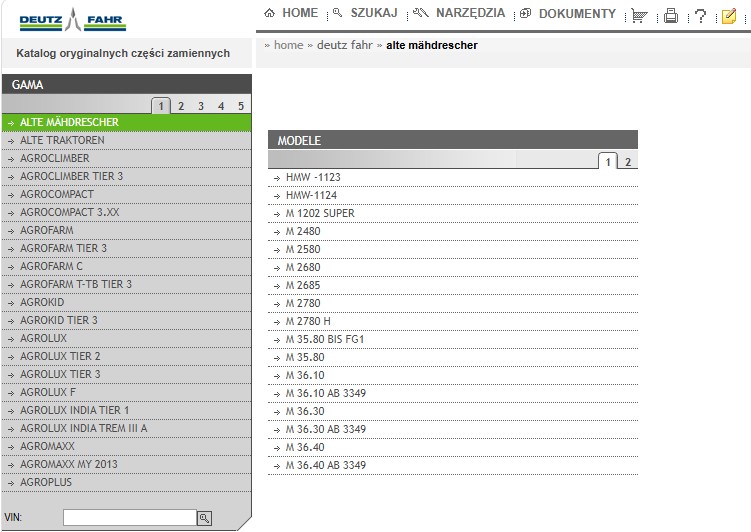Click the home breadcrumb link
The height and width of the screenshot is (532, 751).
point(288,45)
